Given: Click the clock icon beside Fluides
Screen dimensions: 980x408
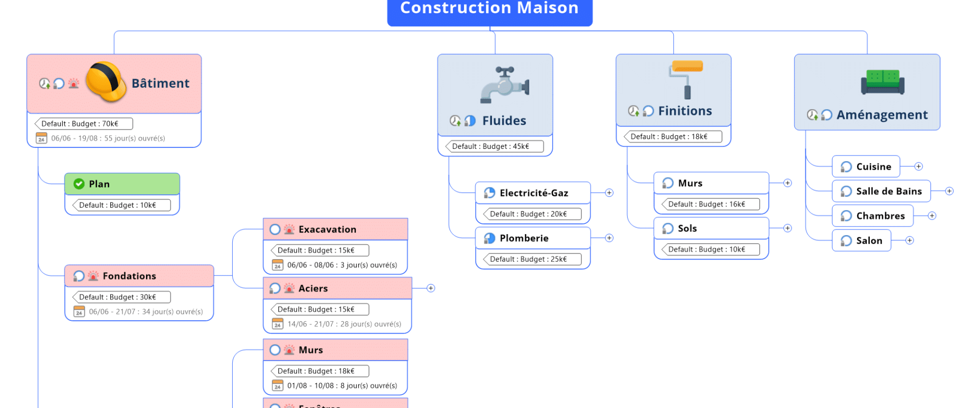Looking at the screenshot, I should 455,121.
